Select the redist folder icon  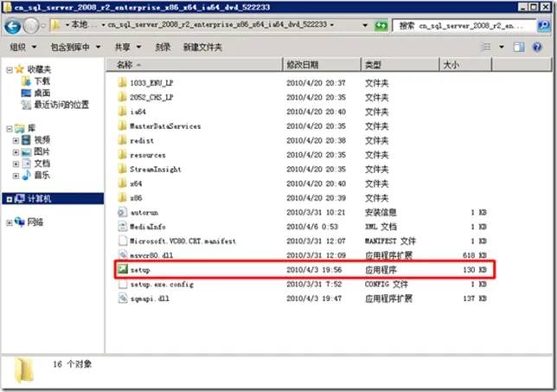pyautogui.click(x=122, y=140)
